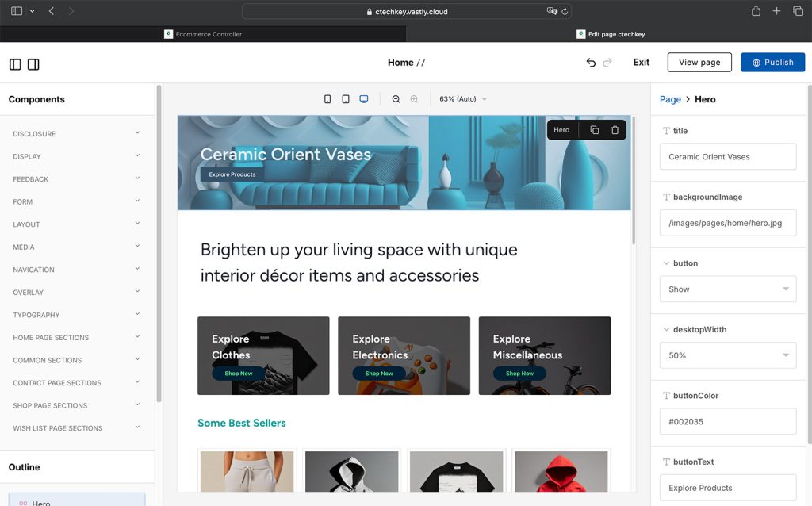
Task: Expand the TYPOGRAPHY components group
Action: 77,315
